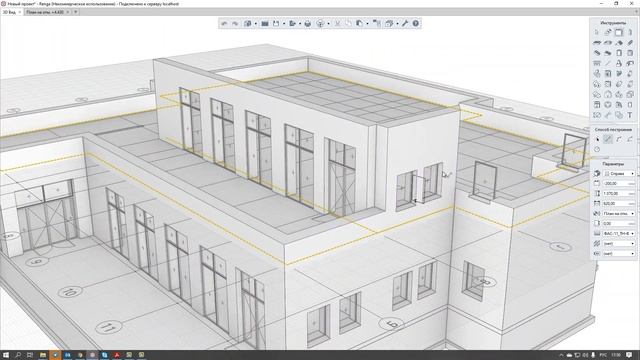Click the 620.00 parameter field
The image size is (640, 360).
[619, 203]
